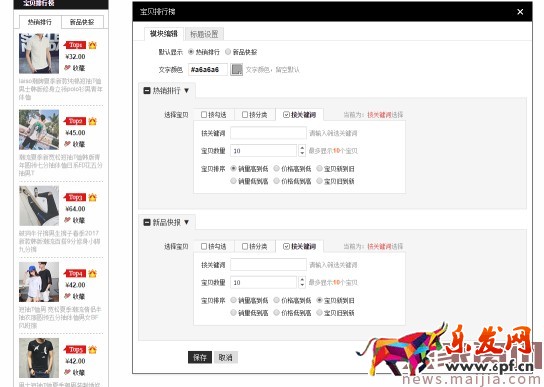544x387 pixels.
Task: Click the 宝贝数量 field in 热销排行 section
Action: 264,151
